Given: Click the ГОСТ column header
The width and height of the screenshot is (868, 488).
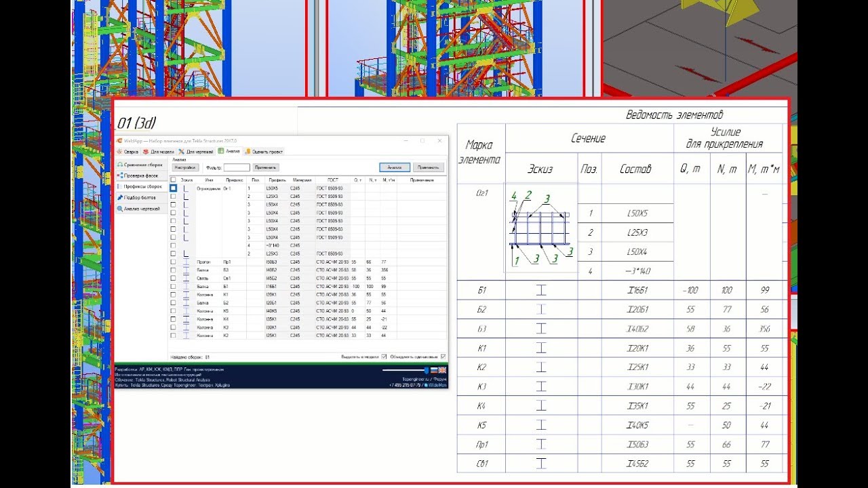Looking at the screenshot, I should 332,180.
